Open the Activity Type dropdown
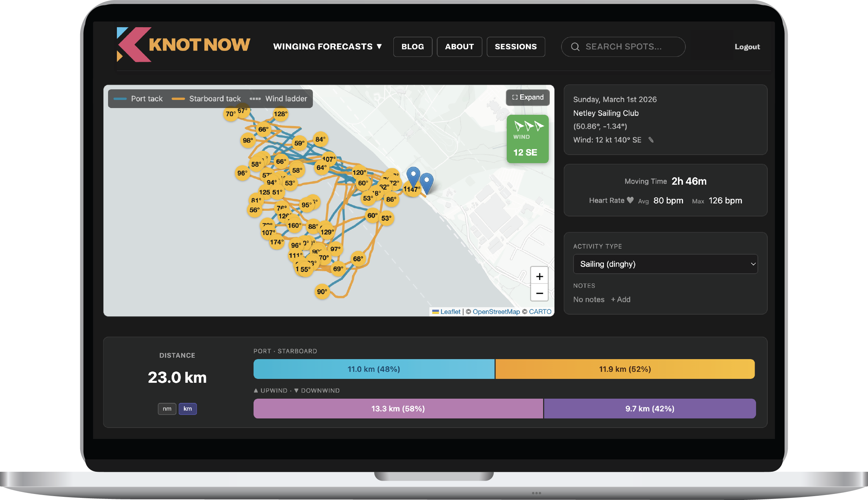This screenshot has width=868, height=500. point(665,264)
